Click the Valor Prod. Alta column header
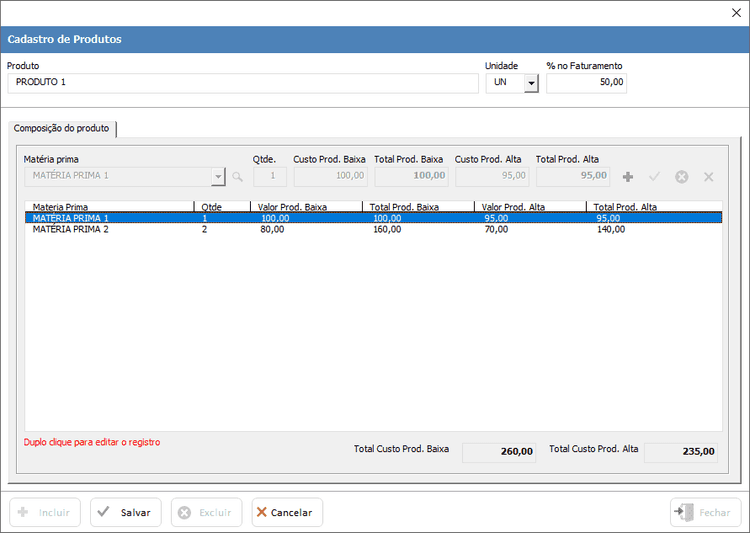 pos(530,207)
